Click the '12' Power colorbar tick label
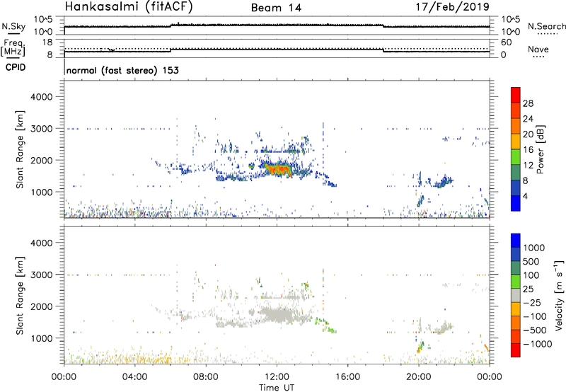Image resolution: width=566 pixels, height=392 pixels. click(528, 165)
